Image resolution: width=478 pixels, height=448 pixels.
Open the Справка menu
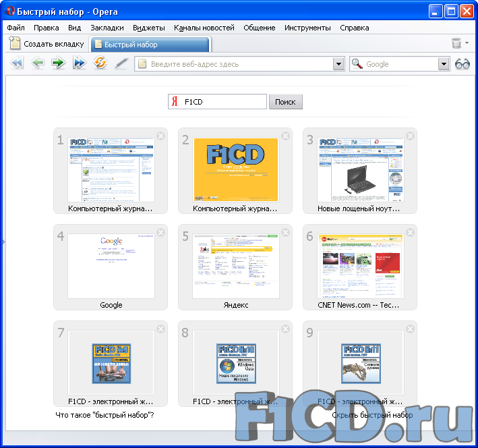coord(355,28)
